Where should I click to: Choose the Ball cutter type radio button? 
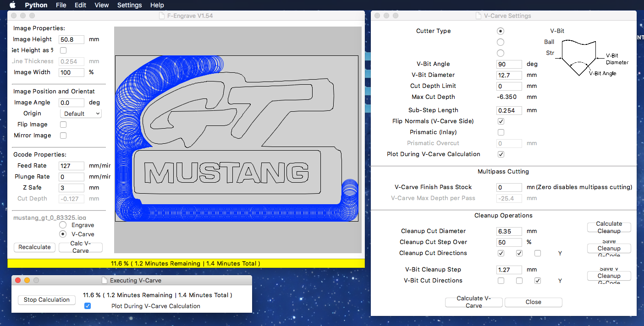pyautogui.click(x=501, y=42)
